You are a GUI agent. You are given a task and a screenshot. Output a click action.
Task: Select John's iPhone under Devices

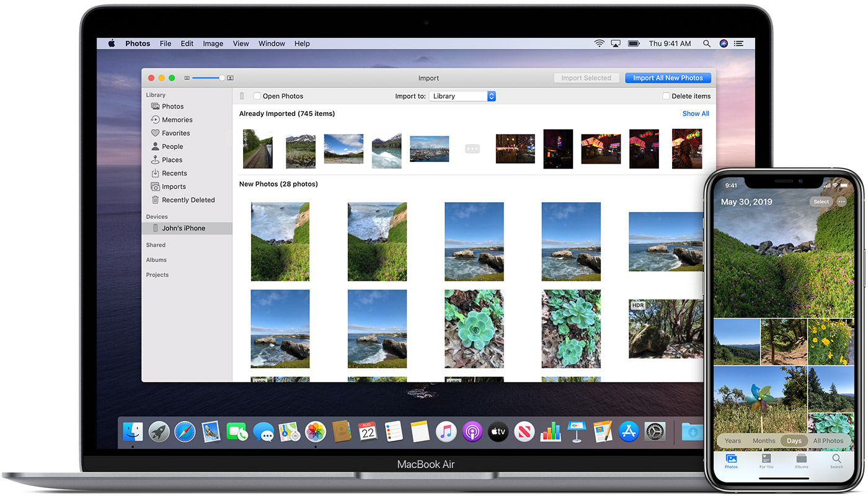click(184, 228)
